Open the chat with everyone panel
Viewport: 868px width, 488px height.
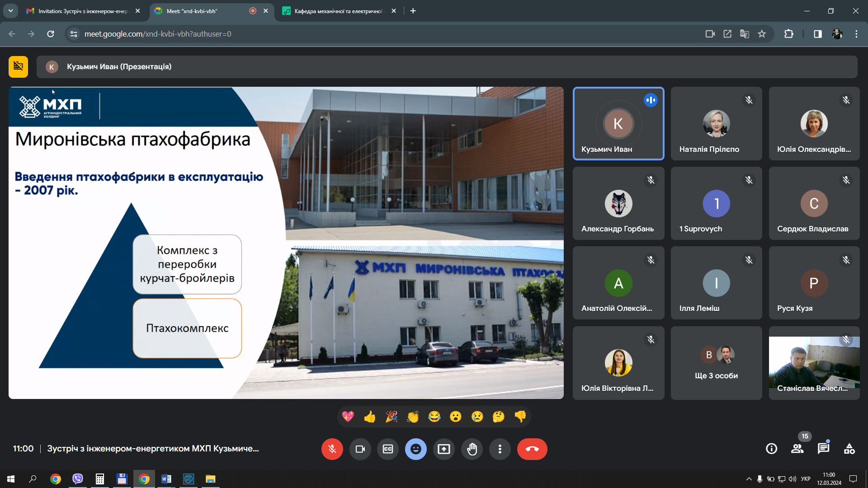click(823, 449)
